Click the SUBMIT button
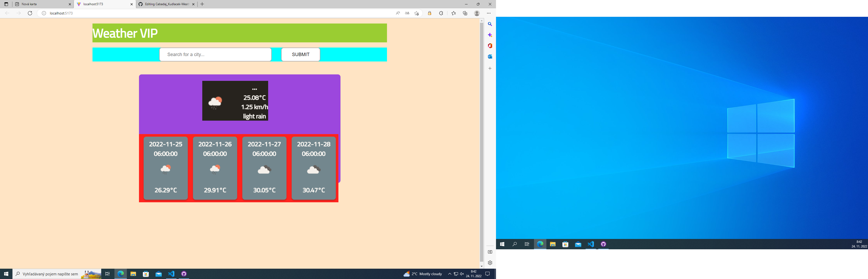 300,55
